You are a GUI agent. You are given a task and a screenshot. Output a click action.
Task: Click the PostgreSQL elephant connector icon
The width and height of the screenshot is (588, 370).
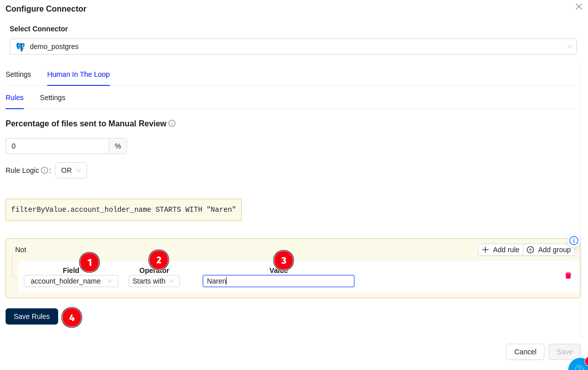[x=20, y=47]
